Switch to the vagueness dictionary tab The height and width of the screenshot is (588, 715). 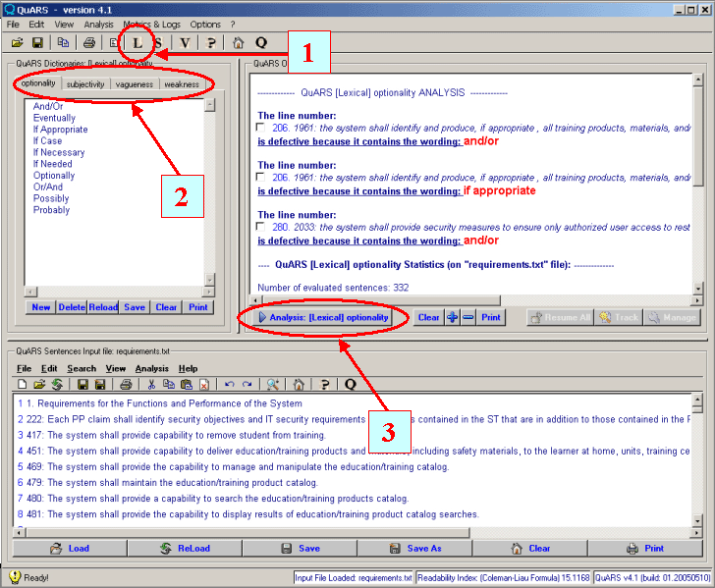135,84
